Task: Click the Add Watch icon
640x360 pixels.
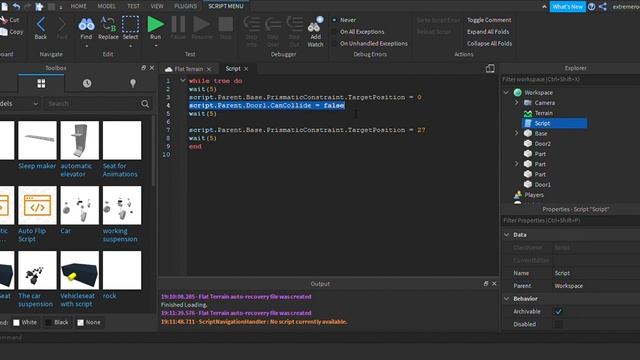Action: coord(315,24)
